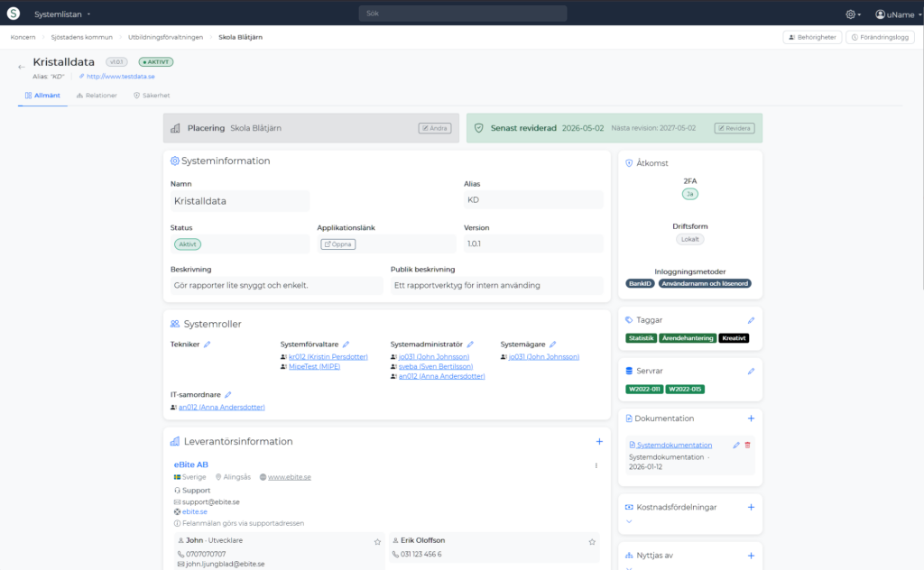Screen dimensions: 924x570
Task: Open eBite AB supplier link
Action: [x=191, y=464]
